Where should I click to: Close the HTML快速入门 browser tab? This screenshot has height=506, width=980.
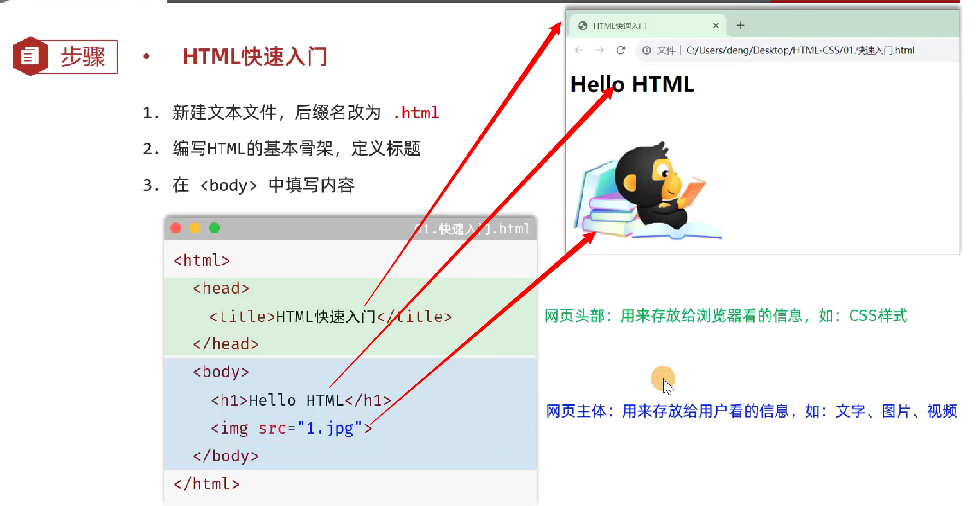715,26
